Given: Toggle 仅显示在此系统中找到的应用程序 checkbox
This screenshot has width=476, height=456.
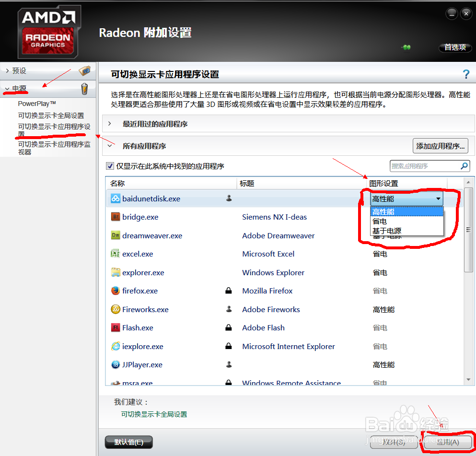Looking at the screenshot, I should [x=110, y=166].
